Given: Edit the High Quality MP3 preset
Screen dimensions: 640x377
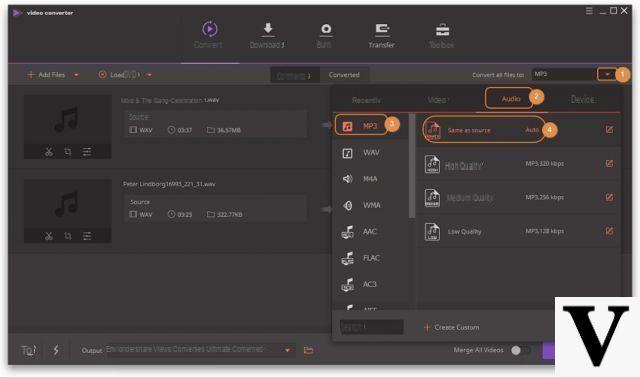Looking at the screenshot, I should [609, 164].
